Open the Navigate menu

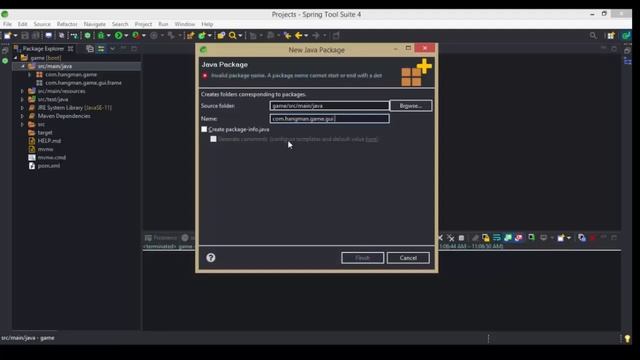(x=95, y=24)
